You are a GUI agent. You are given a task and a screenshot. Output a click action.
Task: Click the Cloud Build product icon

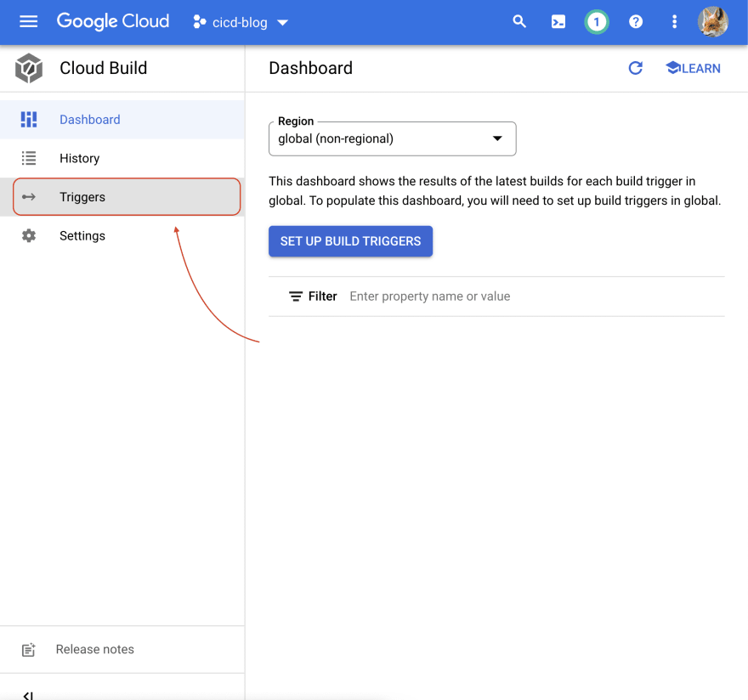coord(29,68)
